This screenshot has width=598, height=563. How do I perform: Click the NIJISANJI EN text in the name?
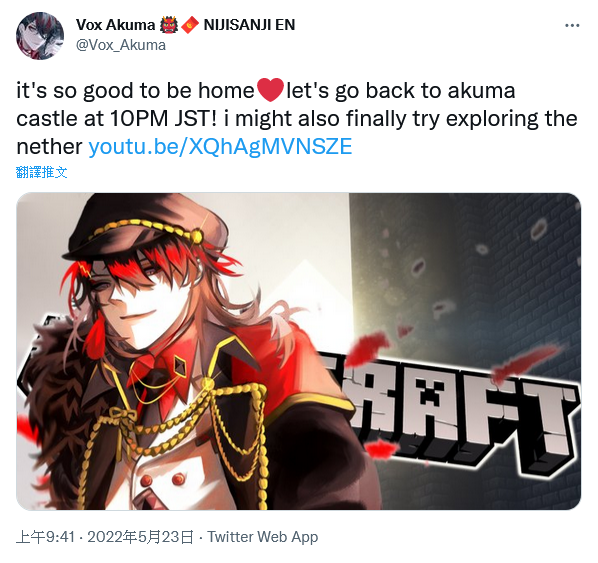[249, 25]
